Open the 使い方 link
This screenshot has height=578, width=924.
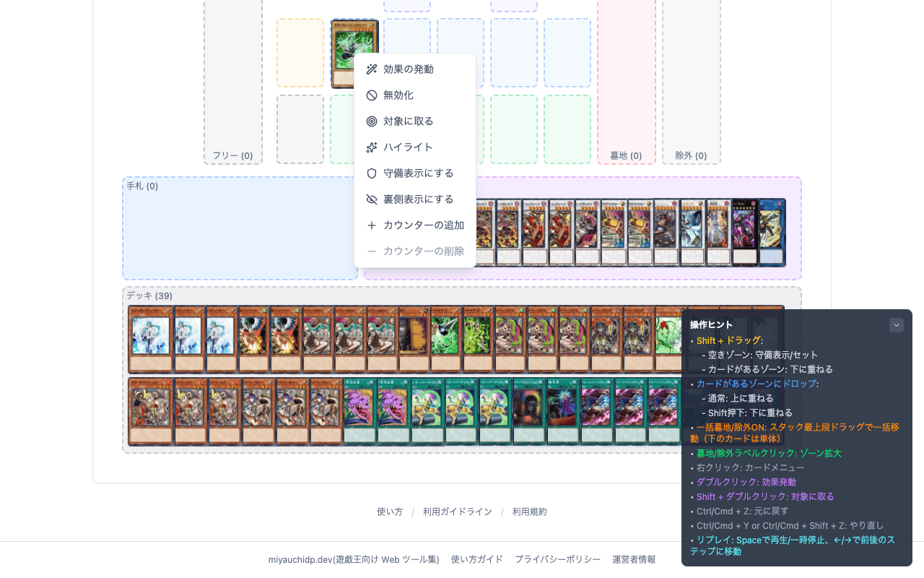tap(390, 512)
